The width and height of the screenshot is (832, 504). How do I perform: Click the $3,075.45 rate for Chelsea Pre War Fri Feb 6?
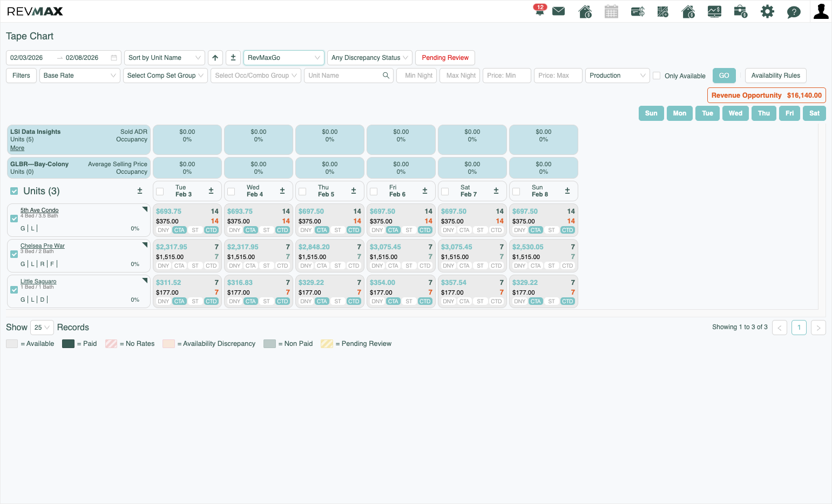[385, 247]
